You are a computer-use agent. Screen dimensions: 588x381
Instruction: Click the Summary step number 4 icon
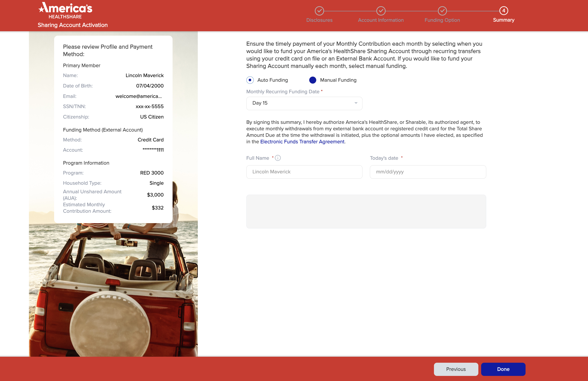(504, 11)
